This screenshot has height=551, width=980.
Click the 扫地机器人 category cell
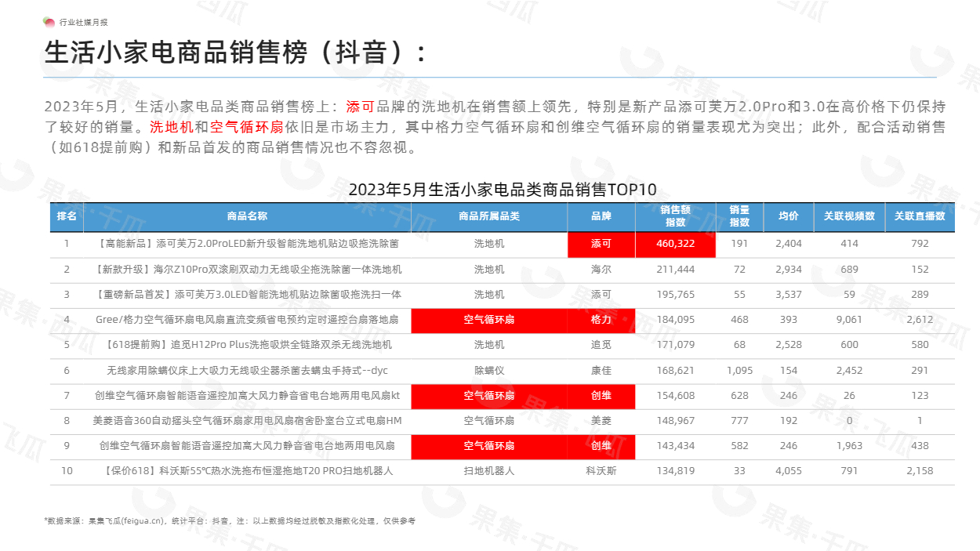tap(489, 471)
